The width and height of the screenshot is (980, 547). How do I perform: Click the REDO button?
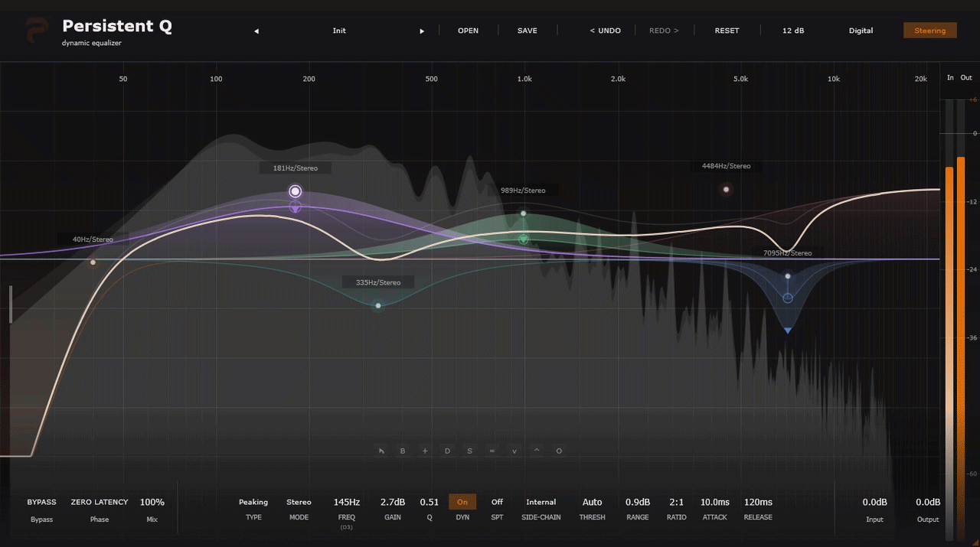pos(664,31)
